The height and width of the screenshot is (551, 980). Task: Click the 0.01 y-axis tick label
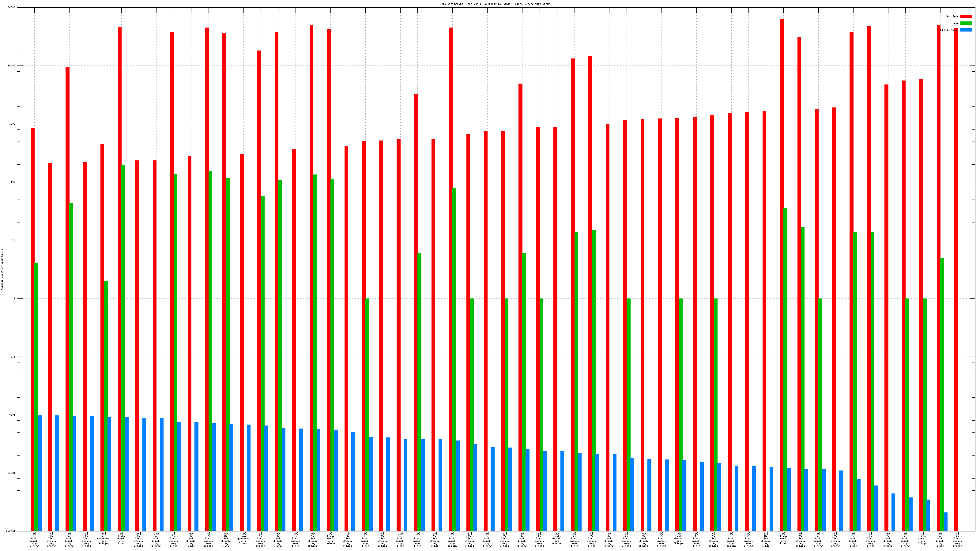tap(12, 415)
